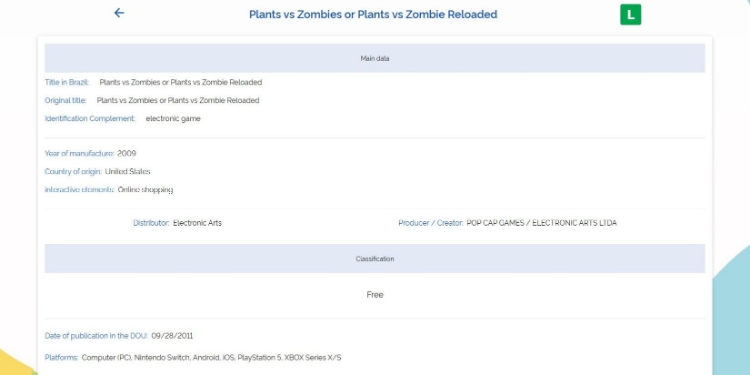Click electronic game identification complement value
The height and width of the screenshot is (375, 750).
click(173, 119)
